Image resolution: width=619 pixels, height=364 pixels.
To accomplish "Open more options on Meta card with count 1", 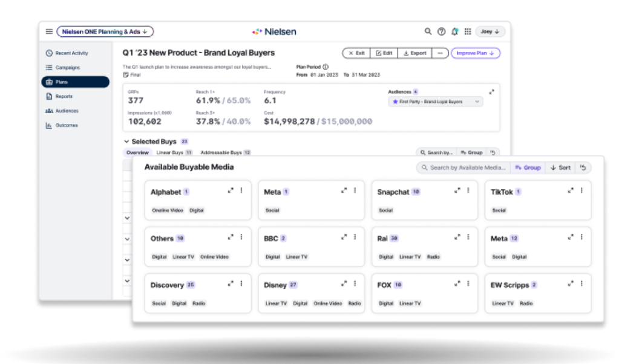I will (355, 190).
